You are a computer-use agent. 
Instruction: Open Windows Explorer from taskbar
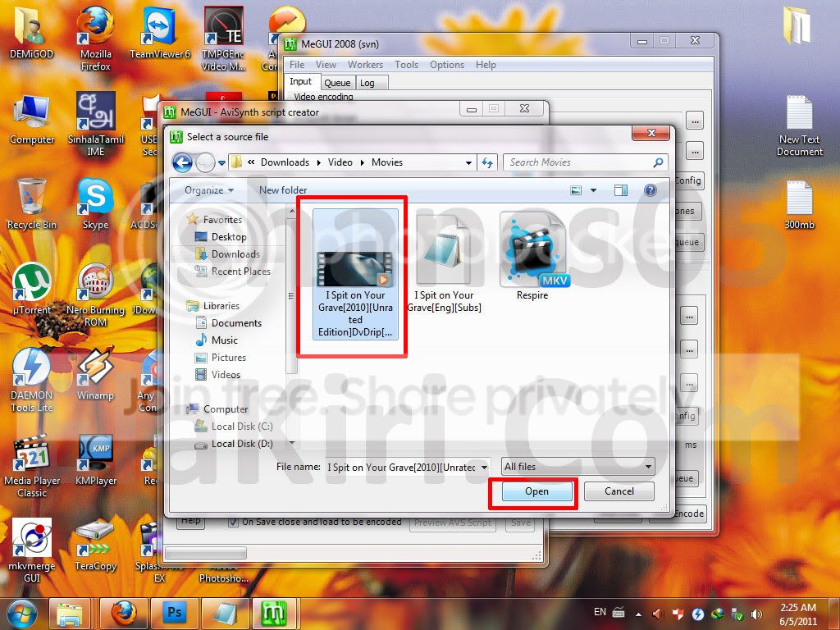pyautogui.click(x=71, y=614)
